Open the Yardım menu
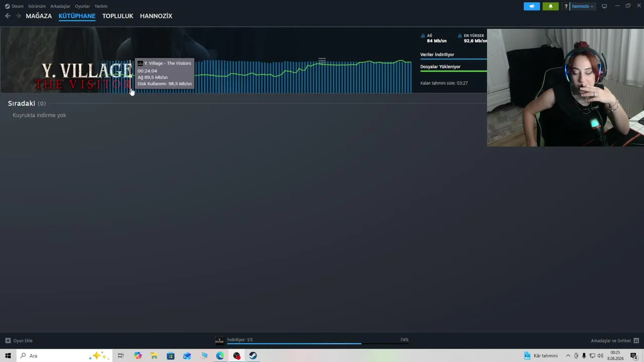The height and width of the screenshot is (362, 644). click(x=101, y=6)
